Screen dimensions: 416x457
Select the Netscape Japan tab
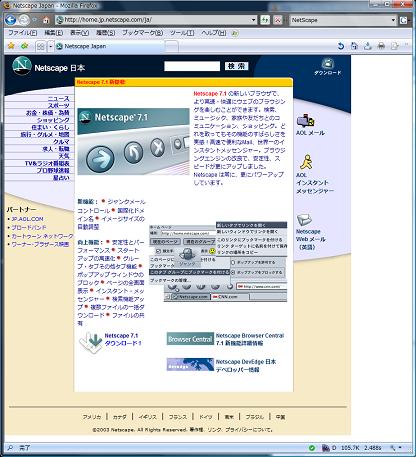(110, 46)
